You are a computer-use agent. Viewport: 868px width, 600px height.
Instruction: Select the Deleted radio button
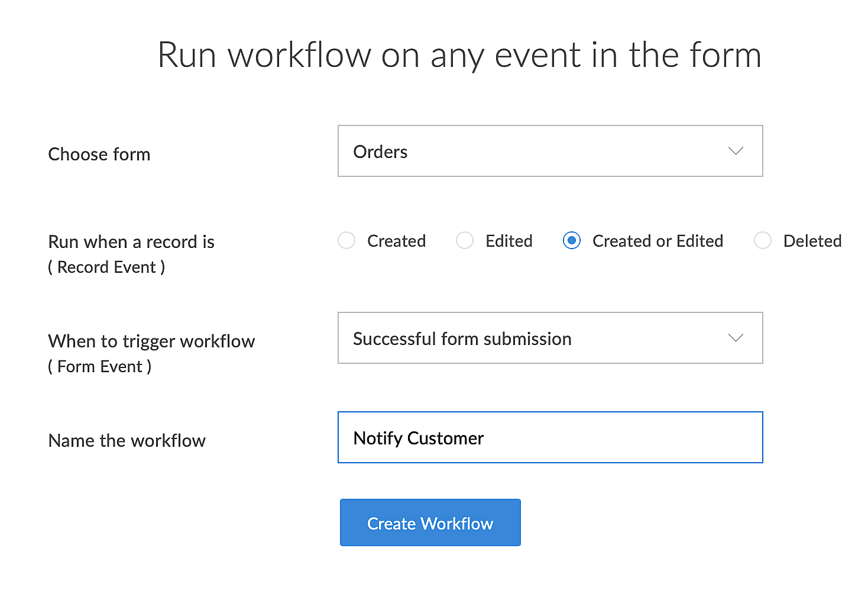[763, 241]
